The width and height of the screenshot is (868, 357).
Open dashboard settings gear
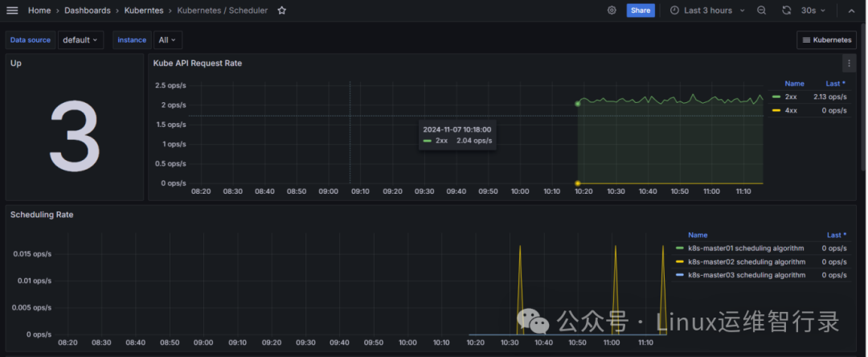coord(612,10)
